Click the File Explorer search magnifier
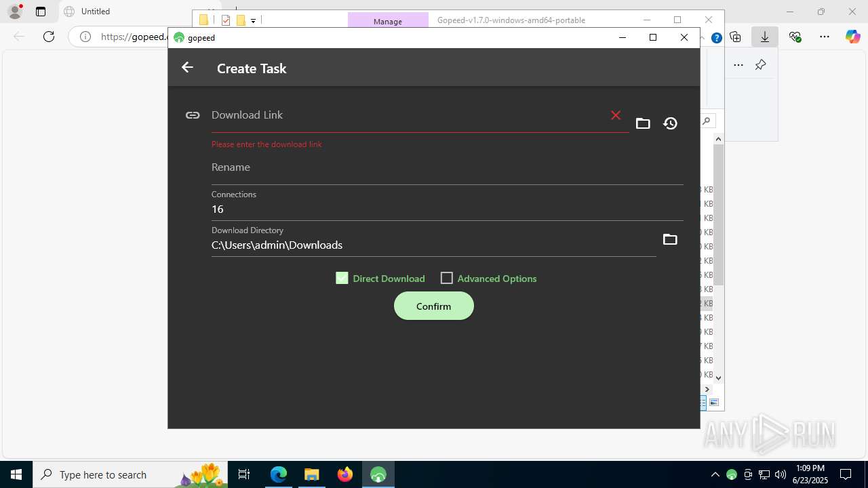868x488 pixels. [x=707, y=121]
